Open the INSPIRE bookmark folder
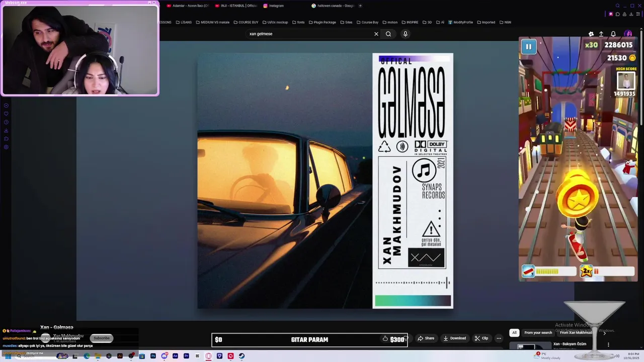Viewport: 644px width, 362px height. tap(410, 22)
